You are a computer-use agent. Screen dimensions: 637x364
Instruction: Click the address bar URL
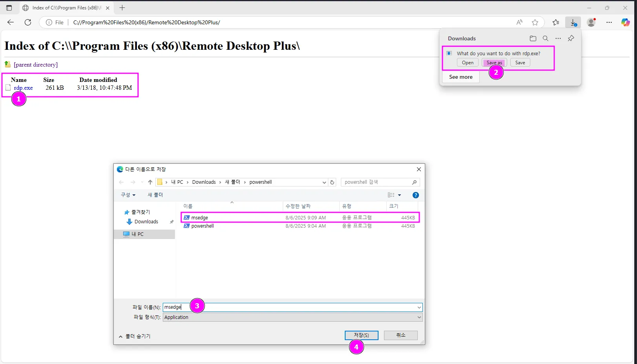147,22
